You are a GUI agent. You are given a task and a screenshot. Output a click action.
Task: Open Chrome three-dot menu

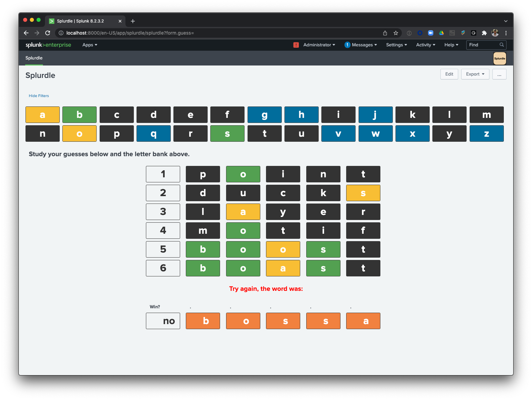point(506,33)
